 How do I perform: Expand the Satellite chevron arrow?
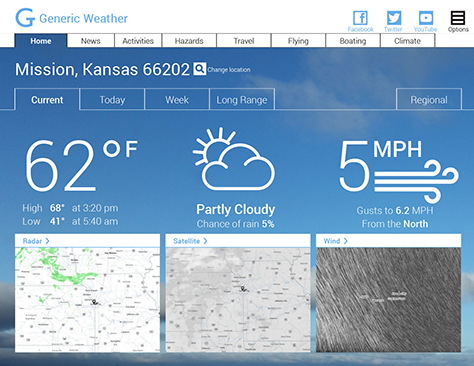tap(205, 241)
